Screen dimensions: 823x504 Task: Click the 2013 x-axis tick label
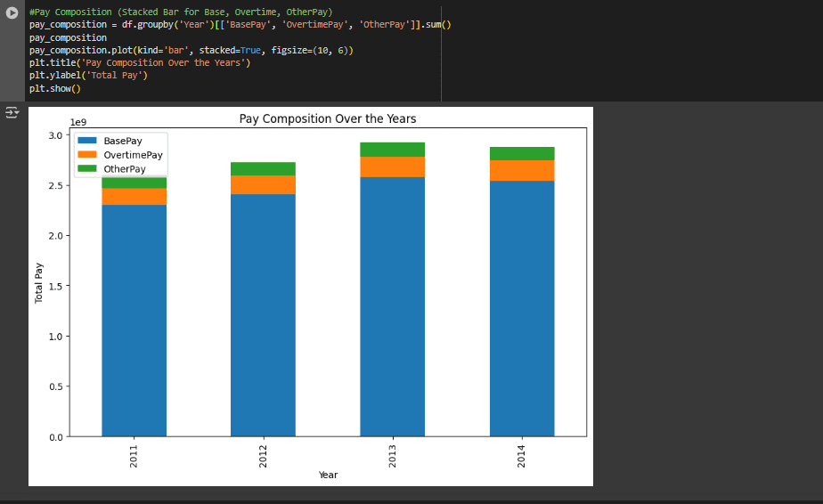[x=392, y=456]
